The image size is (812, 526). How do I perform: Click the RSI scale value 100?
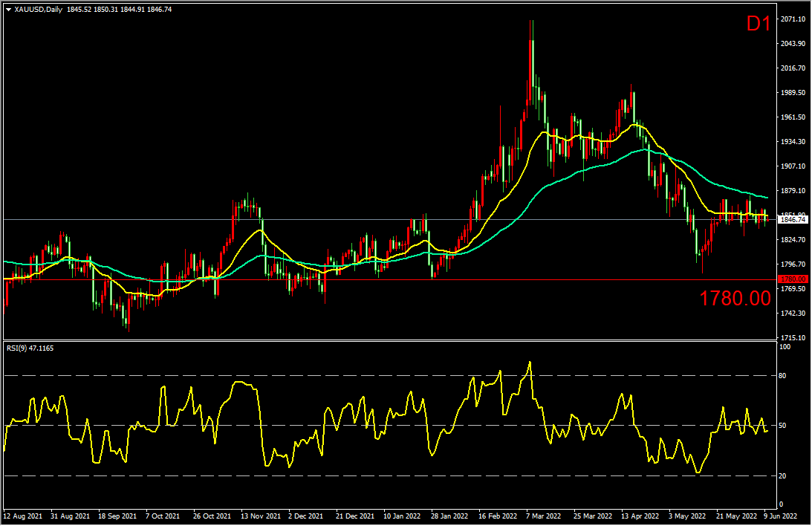(785, 347)
